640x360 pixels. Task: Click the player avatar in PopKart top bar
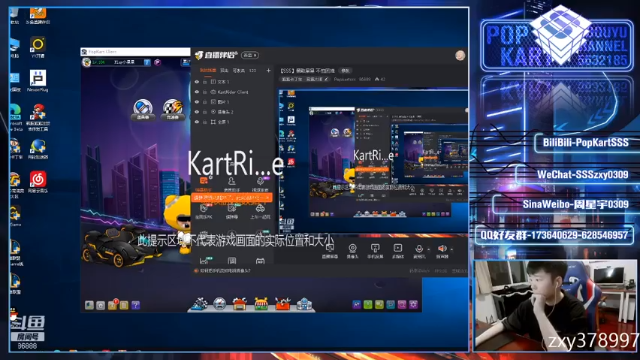(86, 62)
